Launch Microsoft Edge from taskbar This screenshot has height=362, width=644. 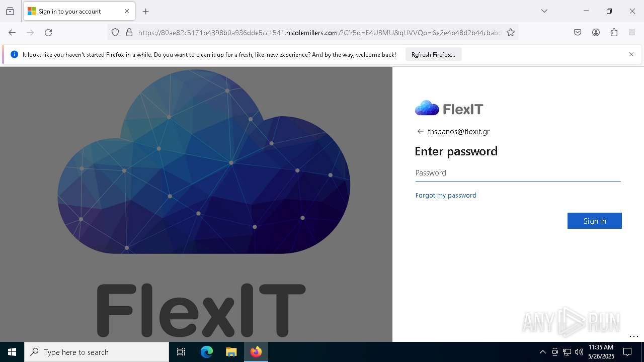[x=207, y=352]
